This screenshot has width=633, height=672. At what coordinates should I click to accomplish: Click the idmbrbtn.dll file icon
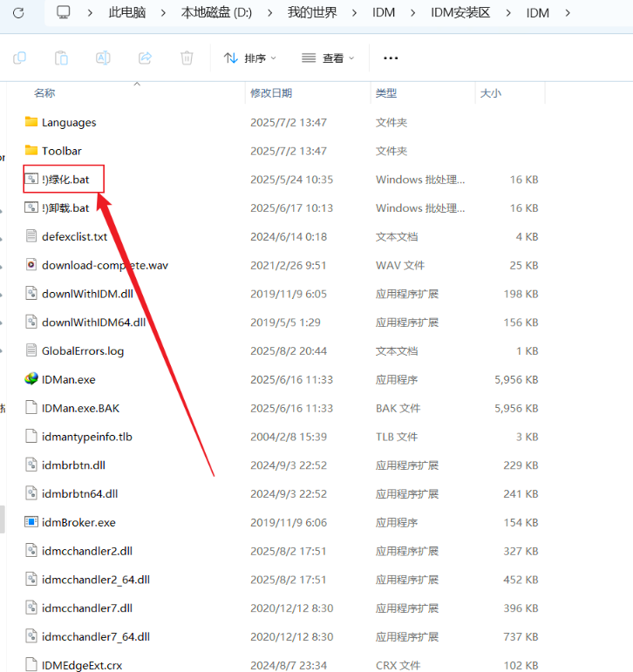tap(31, 465)
